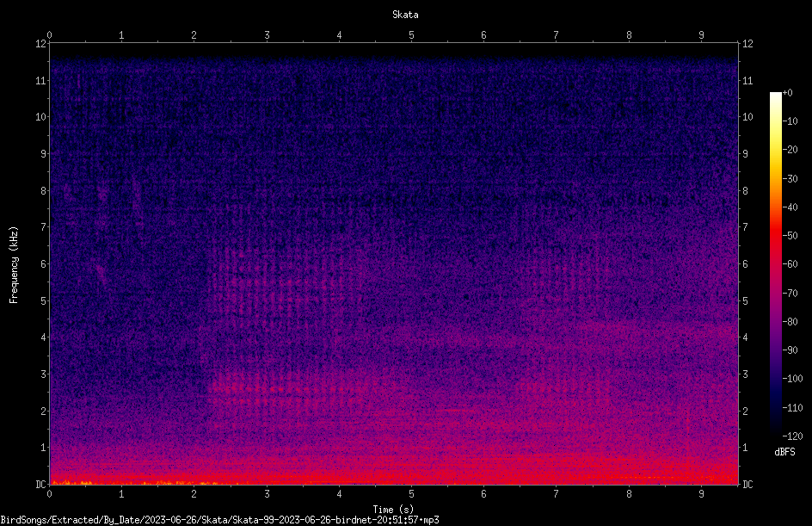Click the "-80" color scale label
The height and width of the screenshot is (526, 812).
[x=790, y=322]
